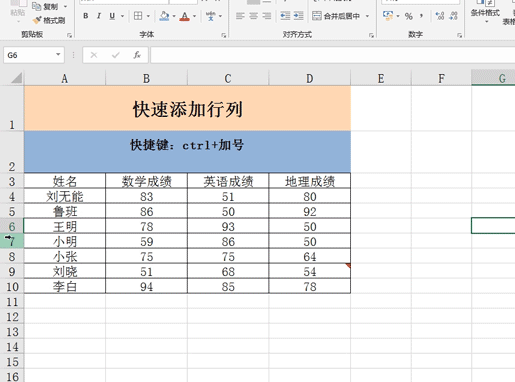
Task: Open alignment group dialog launcher
Action: tap(371, 35)
